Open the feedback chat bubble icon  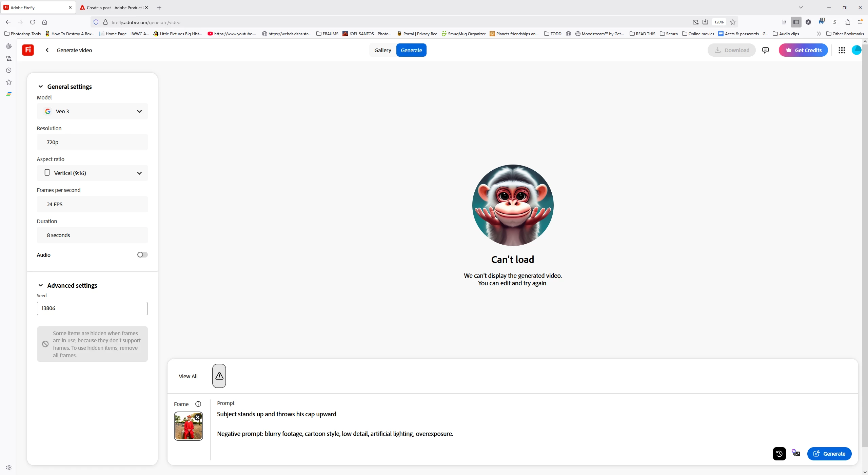click(765, 50)
